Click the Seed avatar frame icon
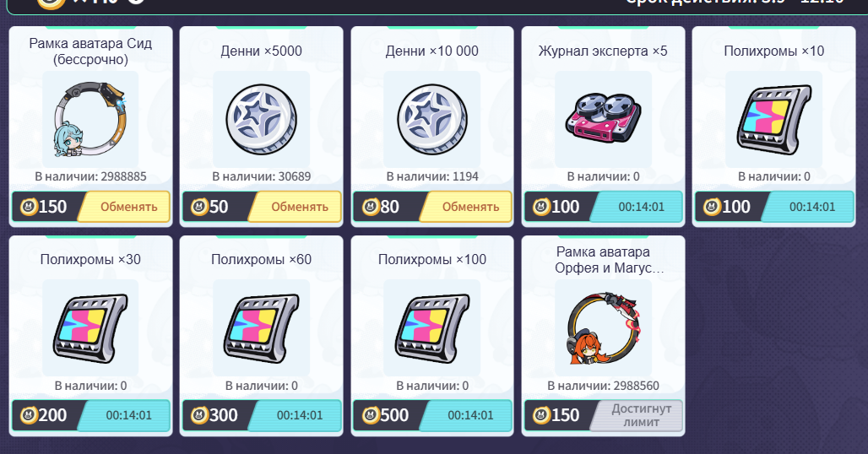The image size is (868, 454). (x=90, y=119)
